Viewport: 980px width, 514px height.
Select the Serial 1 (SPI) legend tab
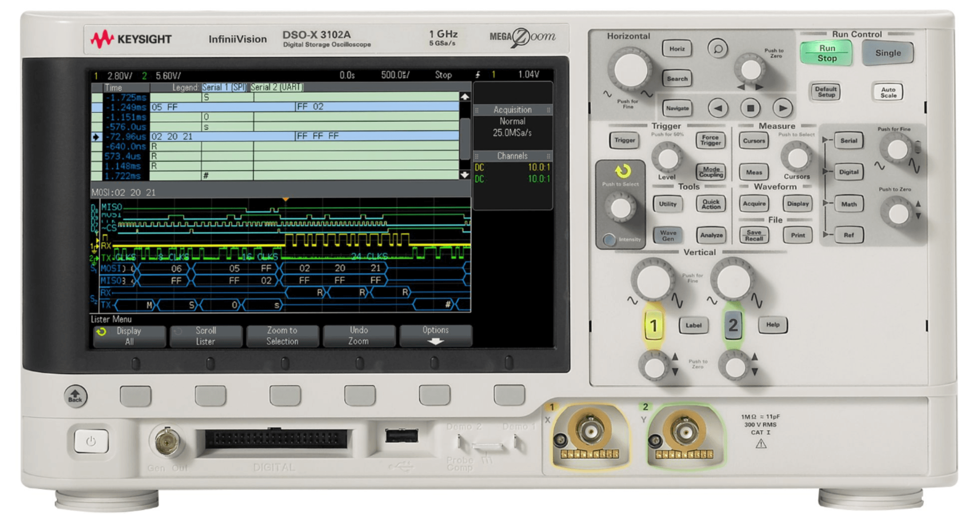(224, 87)
